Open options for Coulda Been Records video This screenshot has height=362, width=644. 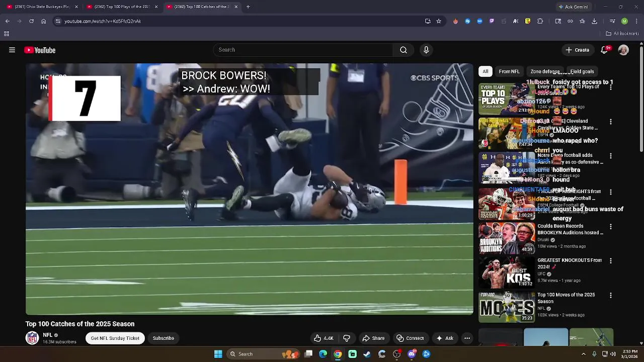611,227
